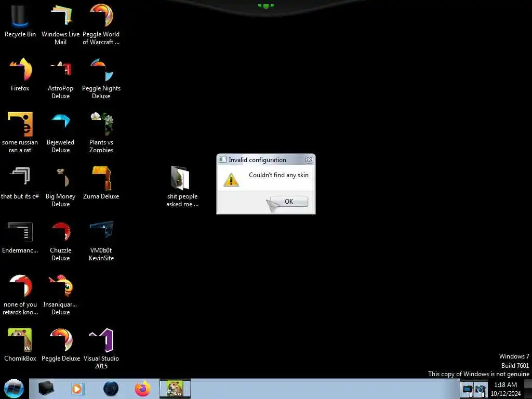Select the ChomikBox desktop icon

coord(20,345)
